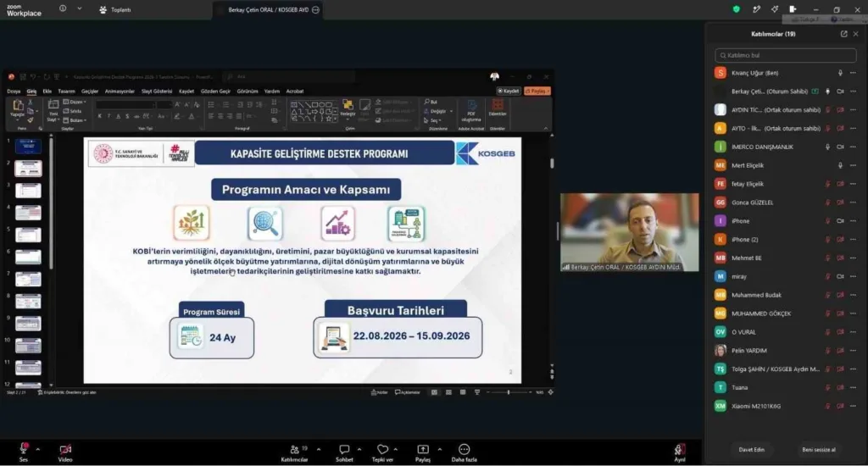Switch to the Ekle ribbon tab
Image resolution: width=868 pixels, height=466 pixels.
47,92
